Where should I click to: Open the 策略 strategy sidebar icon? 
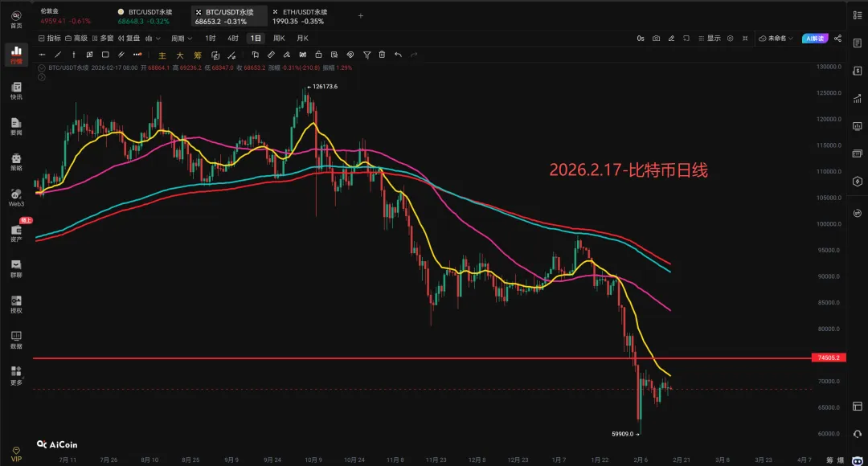pos(16,162)
